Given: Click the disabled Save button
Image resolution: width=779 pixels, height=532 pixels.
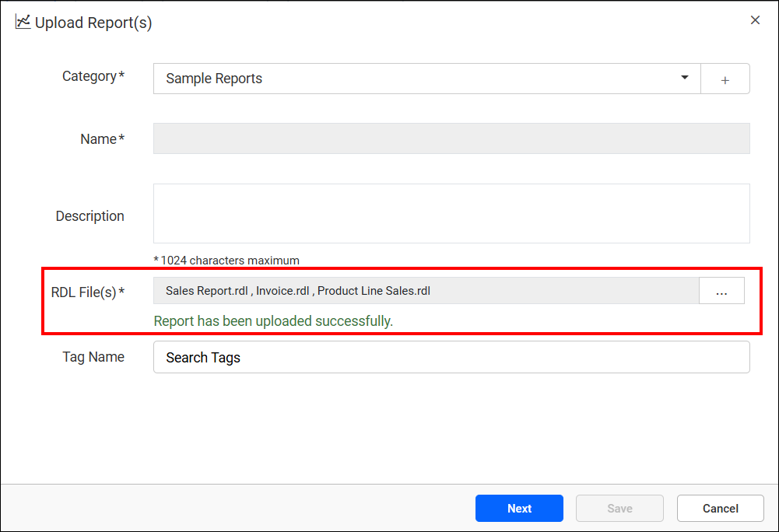Looking at the screenshot, I should (x=619, y=508).
